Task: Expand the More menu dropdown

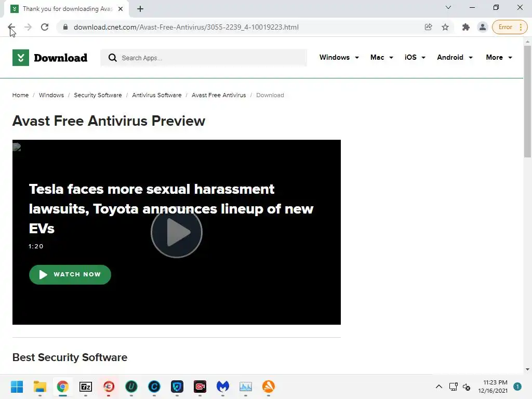Action: coord(499,57)
